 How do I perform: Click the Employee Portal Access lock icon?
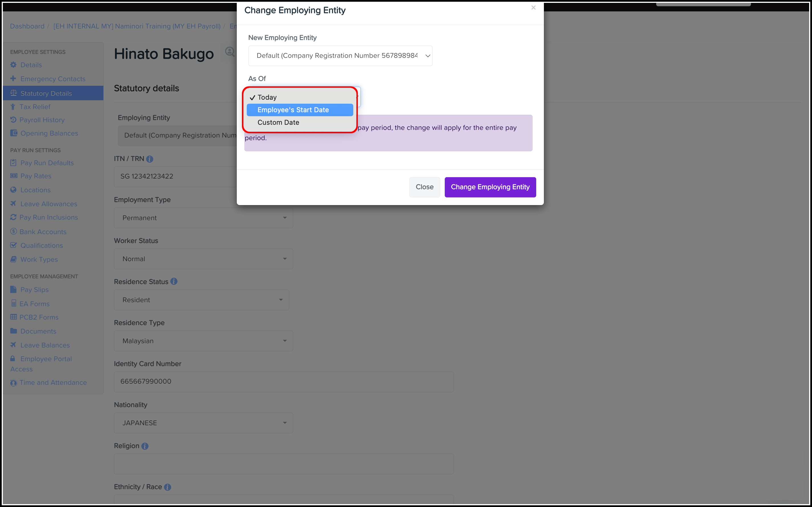point(13,358)
